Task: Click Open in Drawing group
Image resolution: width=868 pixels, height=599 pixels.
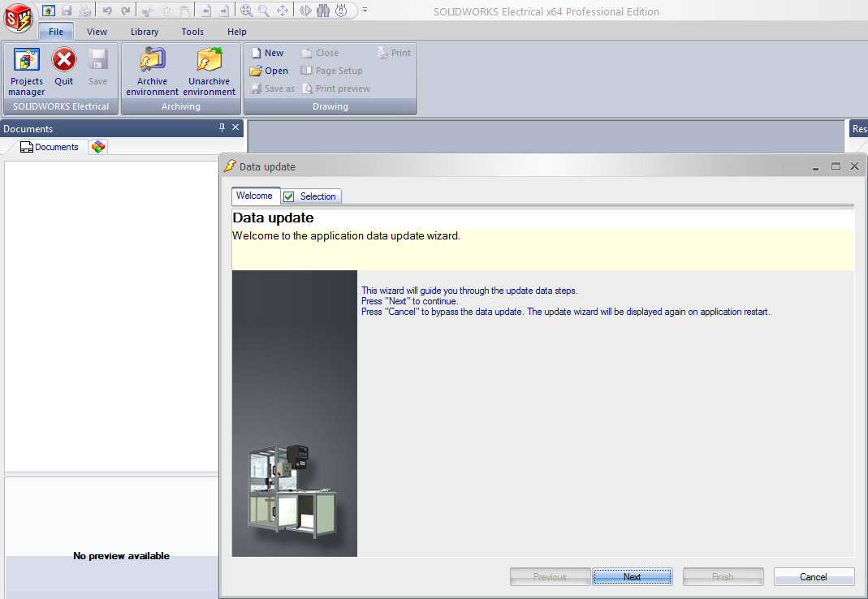Action: click(x=269, y=71)
